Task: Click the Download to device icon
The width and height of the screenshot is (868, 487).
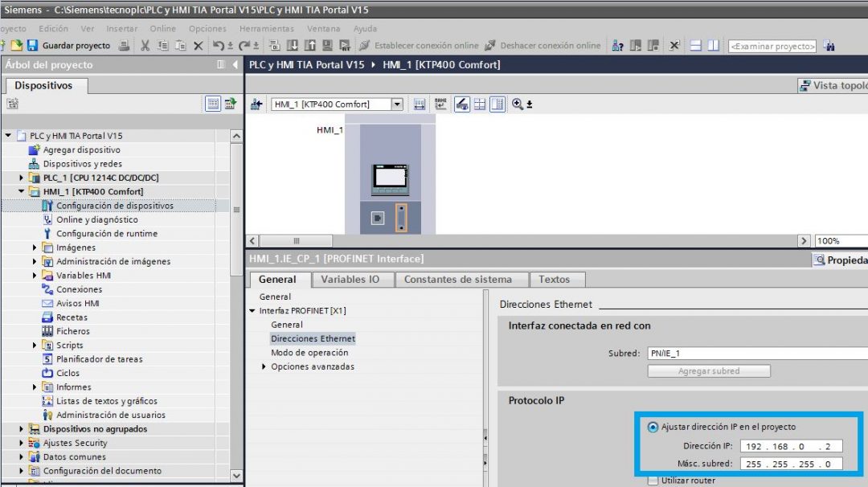Action: pos(293,45)
